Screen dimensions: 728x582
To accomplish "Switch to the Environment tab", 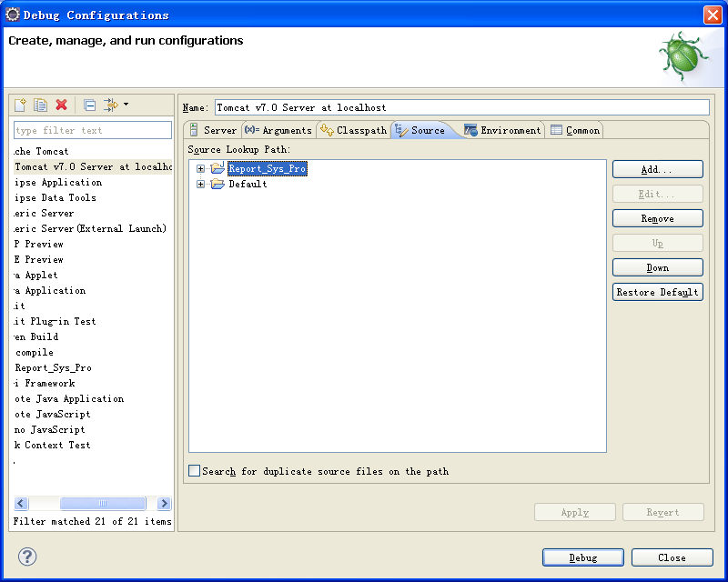I will [503, 130].
